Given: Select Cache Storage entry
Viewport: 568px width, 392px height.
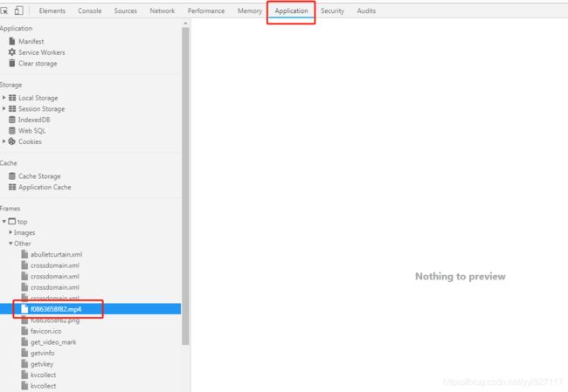Looking at the screenshot, I should click(39, 176).
